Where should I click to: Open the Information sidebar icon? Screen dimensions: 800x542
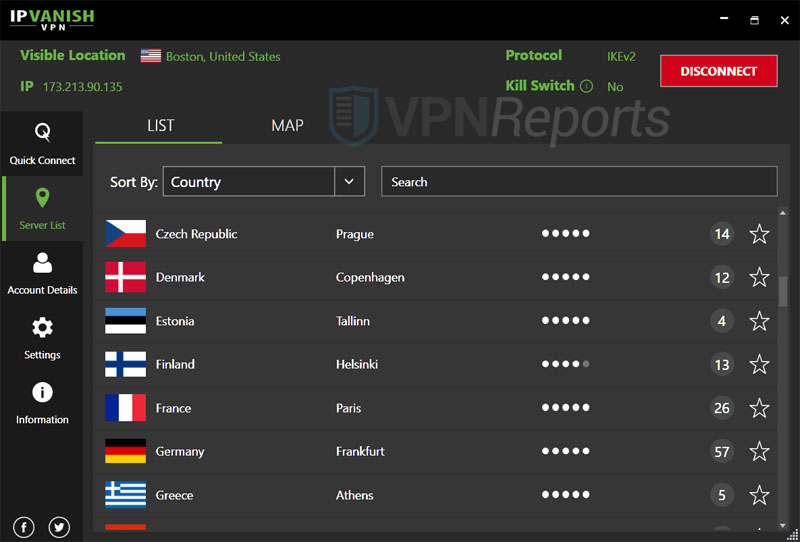[x=42, y=403]
